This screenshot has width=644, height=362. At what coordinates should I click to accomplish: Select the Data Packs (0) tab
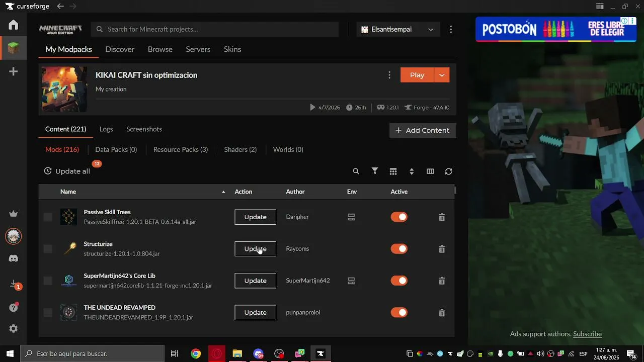point(116,149)
